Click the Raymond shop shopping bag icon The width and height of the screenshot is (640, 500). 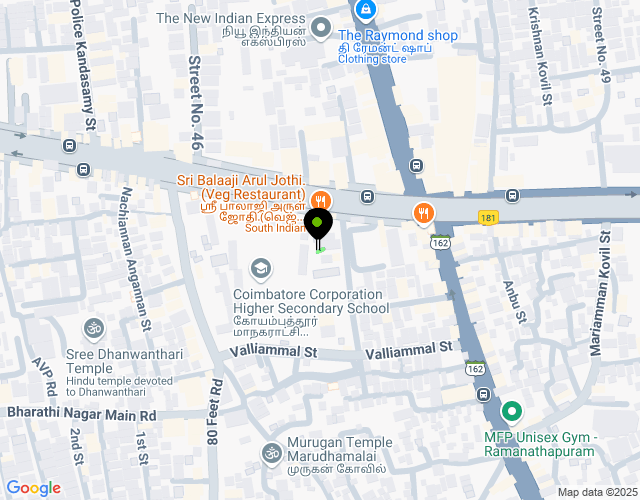click(x=365, y=9)
